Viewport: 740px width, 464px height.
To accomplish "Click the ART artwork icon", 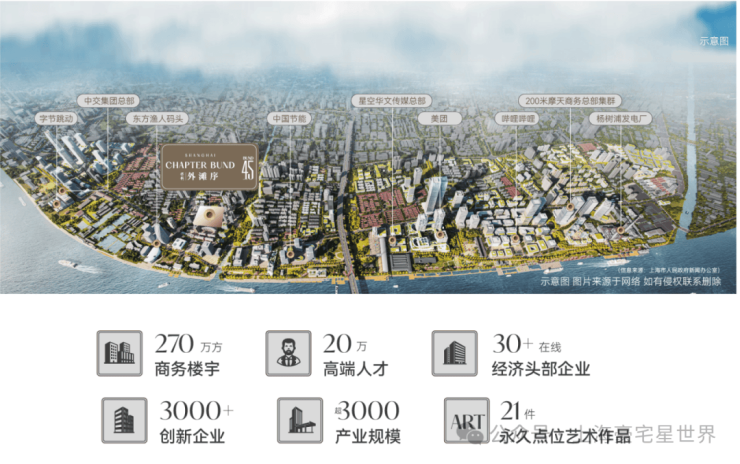I will tap(467, 420).
